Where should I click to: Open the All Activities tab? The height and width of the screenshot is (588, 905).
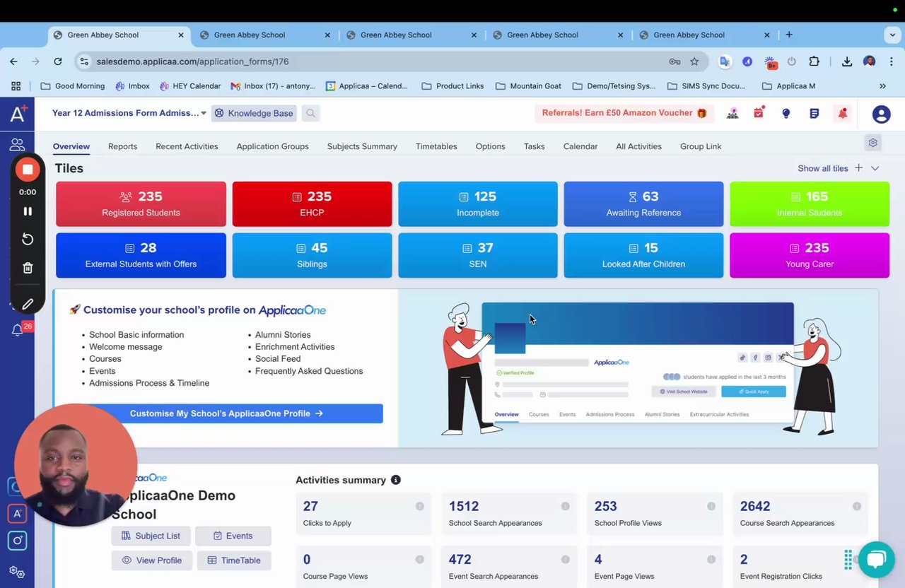638,146
